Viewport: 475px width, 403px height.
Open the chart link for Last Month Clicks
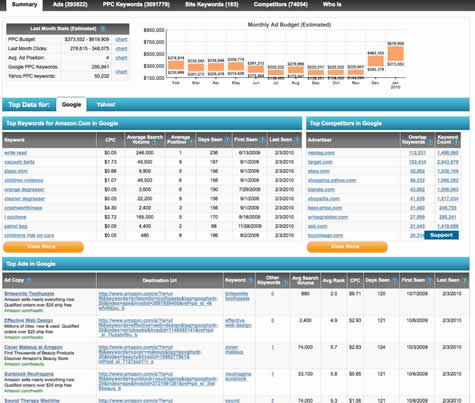(x=121, y=49)
